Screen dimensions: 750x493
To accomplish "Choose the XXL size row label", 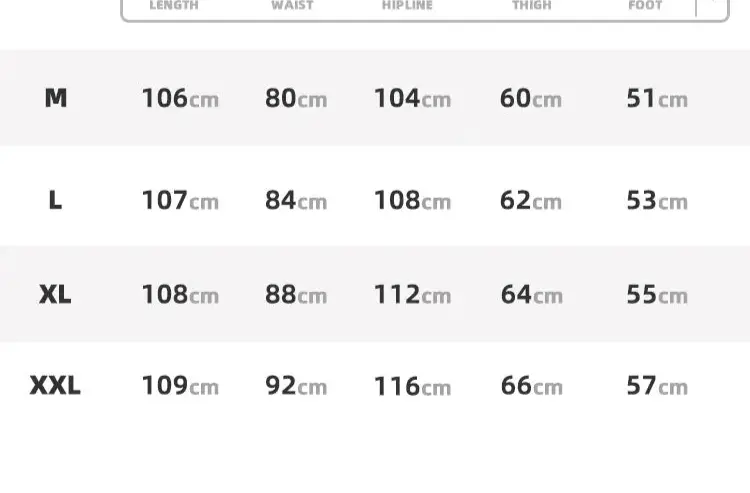I will tap(55, 386).
